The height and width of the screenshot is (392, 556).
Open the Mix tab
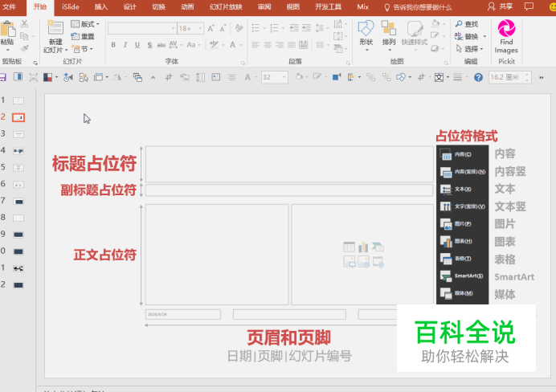362,6
